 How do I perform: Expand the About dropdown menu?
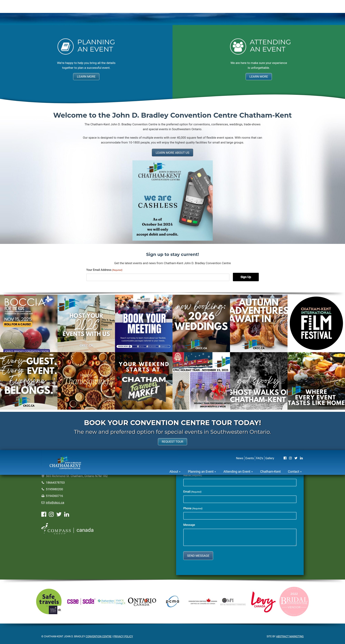coord(175,471)
